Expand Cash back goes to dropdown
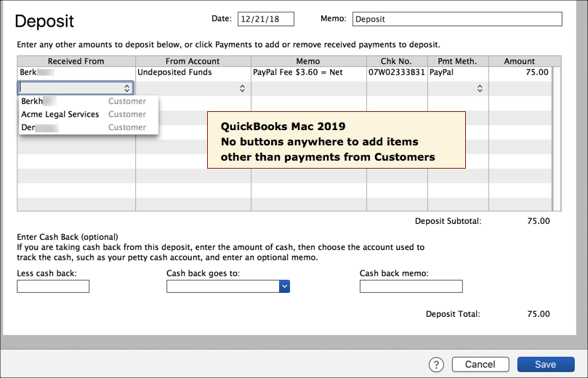Screen dimensions: 588x378 pyautogui.click(x=285, y=286)
